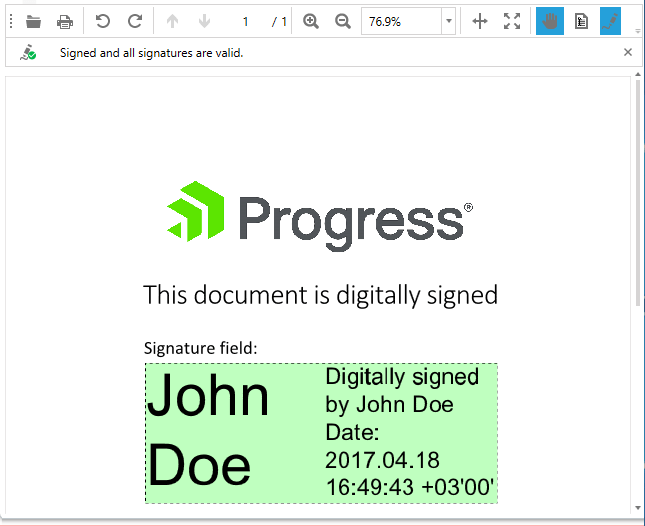Toggle fit full page view icon

coord(512,21)
